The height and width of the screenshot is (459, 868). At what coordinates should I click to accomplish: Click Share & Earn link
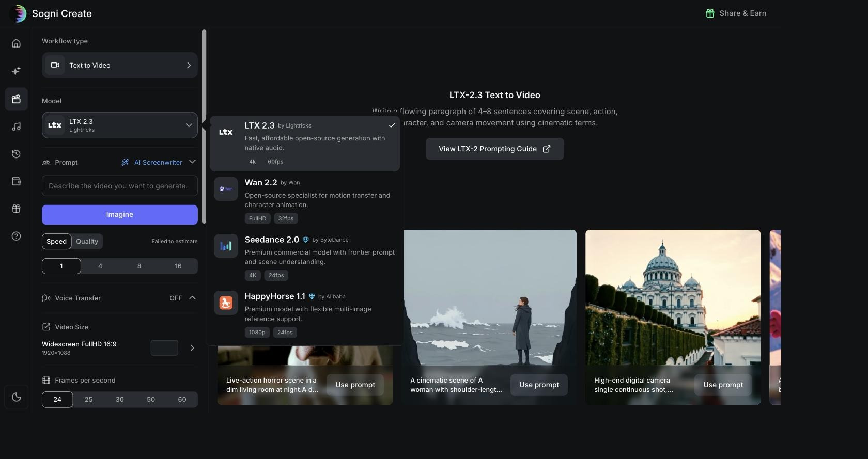click(x=736, y=13)
